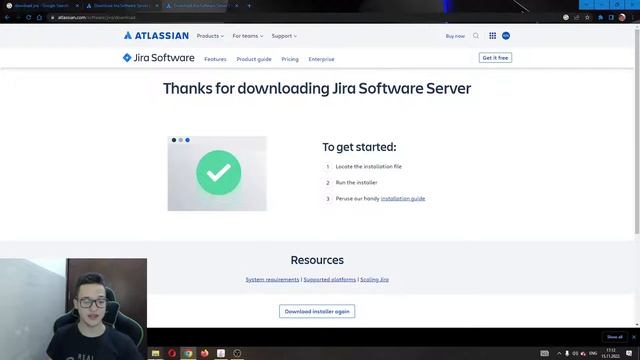Click the Get it free button

(495, 58)
